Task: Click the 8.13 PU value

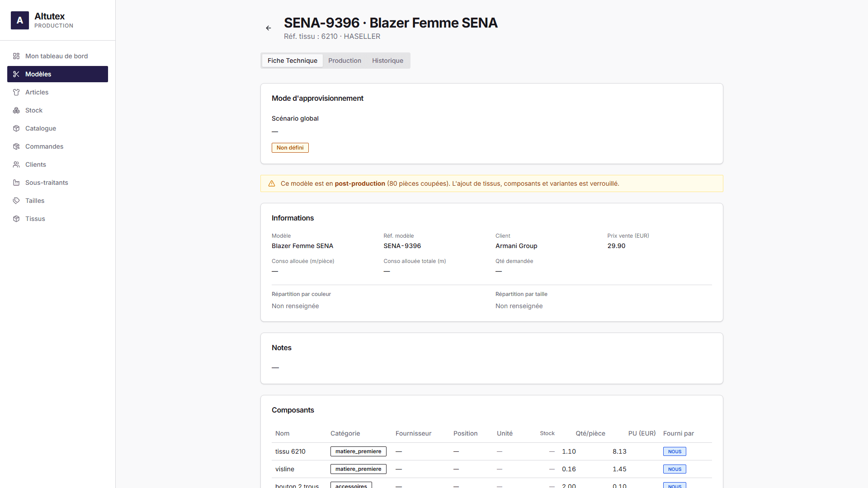Action: 619,451
